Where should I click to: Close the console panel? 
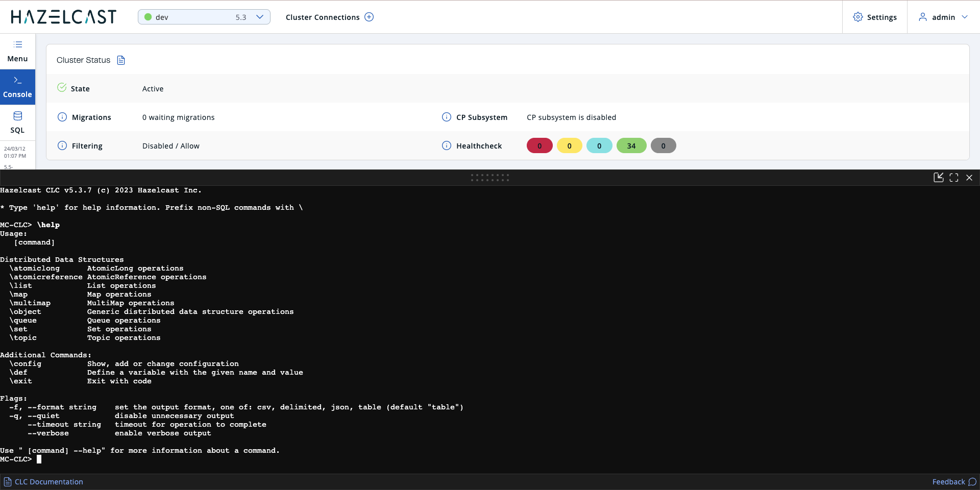pos(969,177)
